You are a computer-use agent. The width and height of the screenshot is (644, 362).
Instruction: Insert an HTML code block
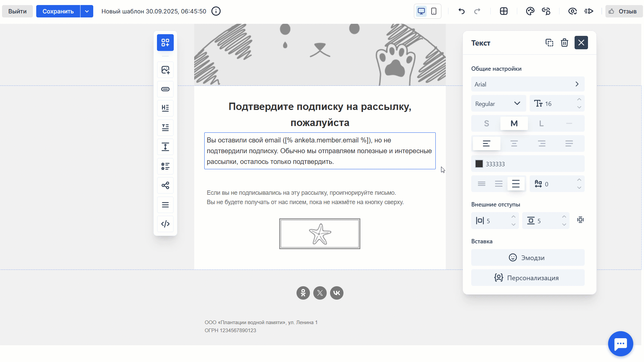(x=165, y=224)
